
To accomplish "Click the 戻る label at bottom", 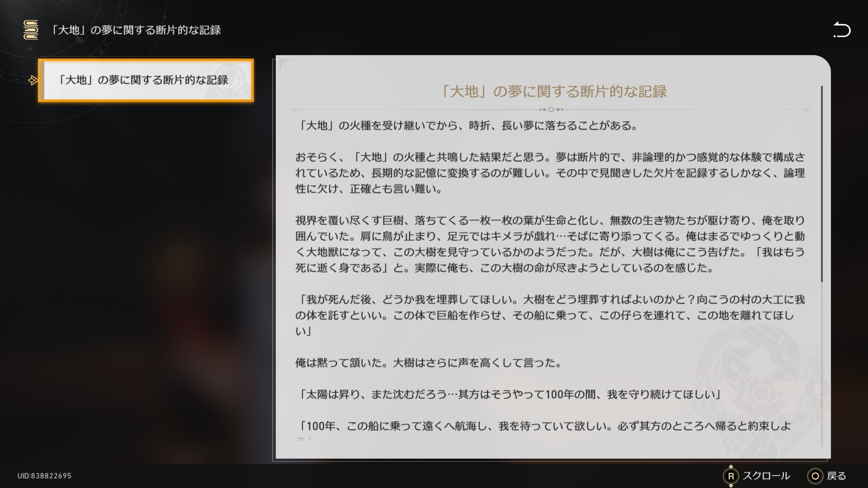I will pyautogui.click(x=836, y=476).
